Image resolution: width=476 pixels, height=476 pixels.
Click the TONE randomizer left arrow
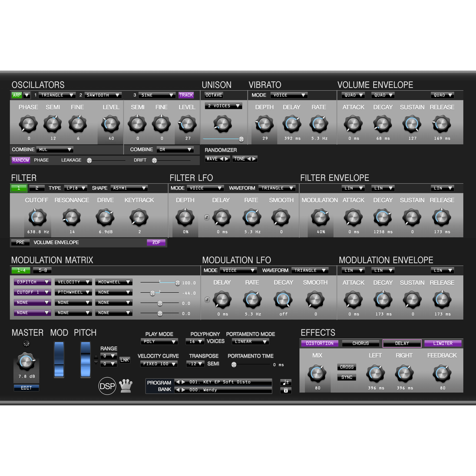[250, 159]
